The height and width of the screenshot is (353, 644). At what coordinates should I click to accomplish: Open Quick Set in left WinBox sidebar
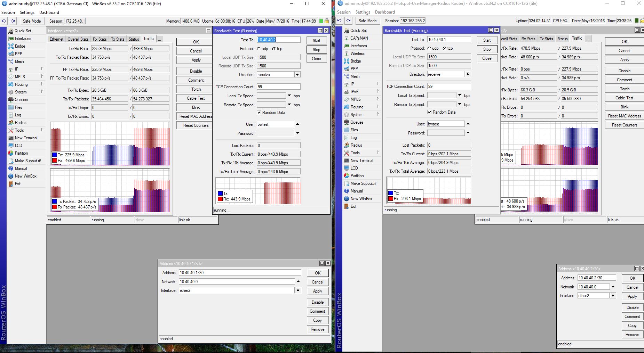point(23,31)
